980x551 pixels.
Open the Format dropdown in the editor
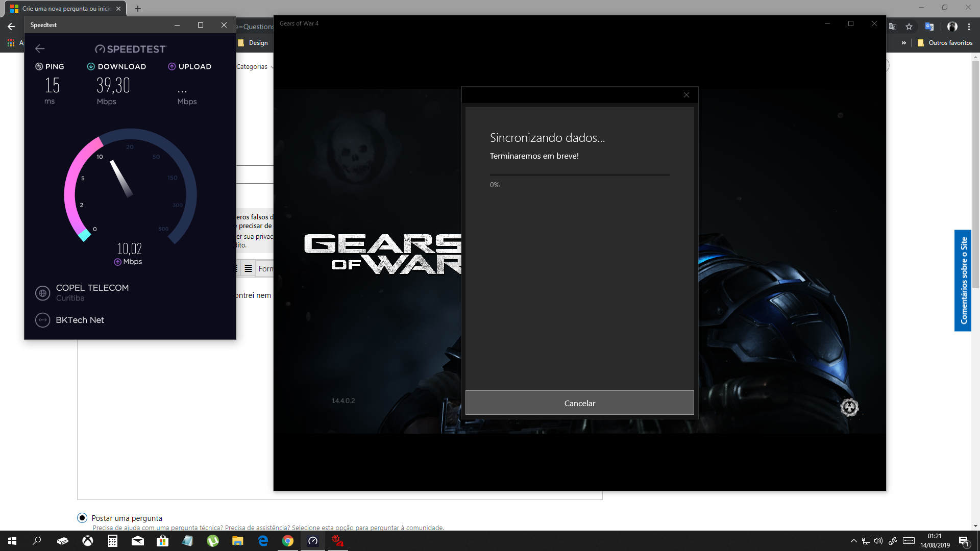[265, 269]
